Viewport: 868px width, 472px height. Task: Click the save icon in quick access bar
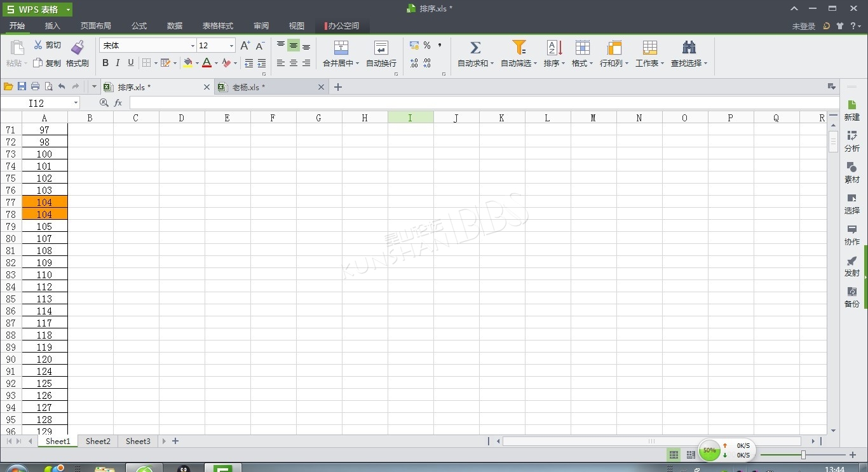22,87
